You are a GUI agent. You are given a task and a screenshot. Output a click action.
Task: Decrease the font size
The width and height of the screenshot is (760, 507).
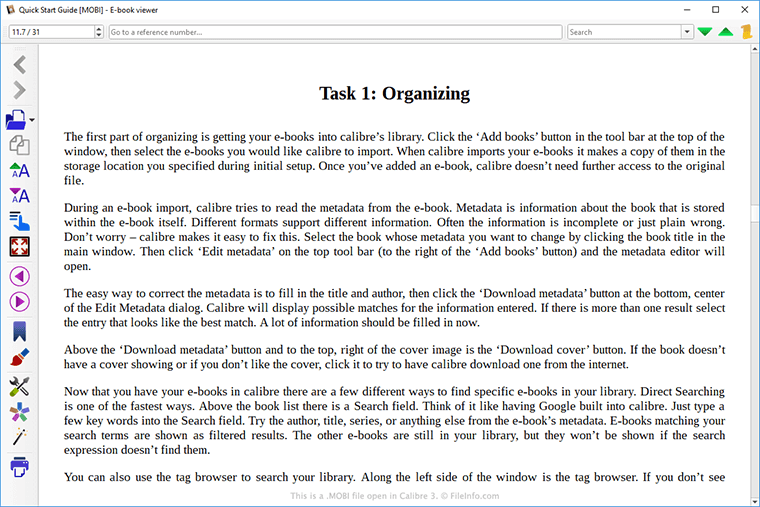coord(19,196)
